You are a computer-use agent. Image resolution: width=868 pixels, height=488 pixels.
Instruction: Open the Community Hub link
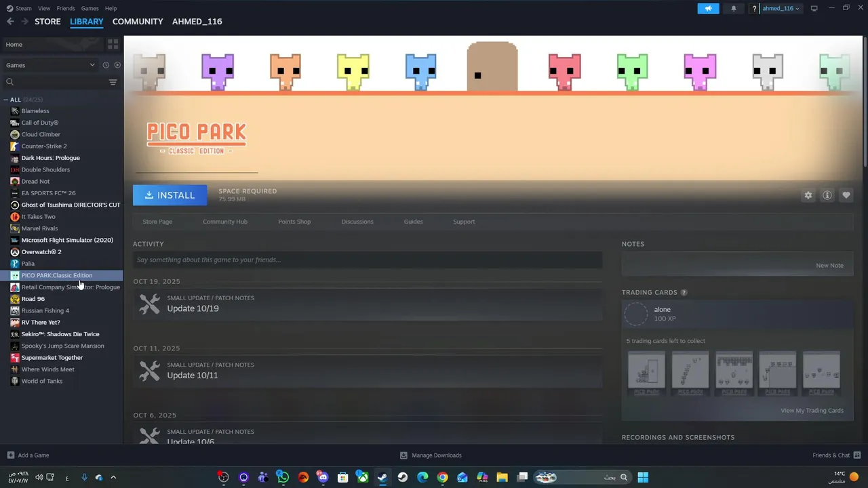[225, 222]
